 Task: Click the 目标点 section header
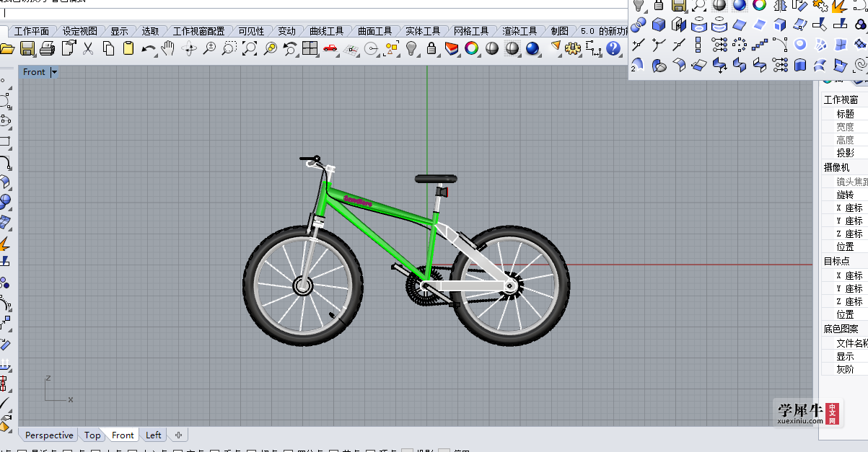(845, 261)
